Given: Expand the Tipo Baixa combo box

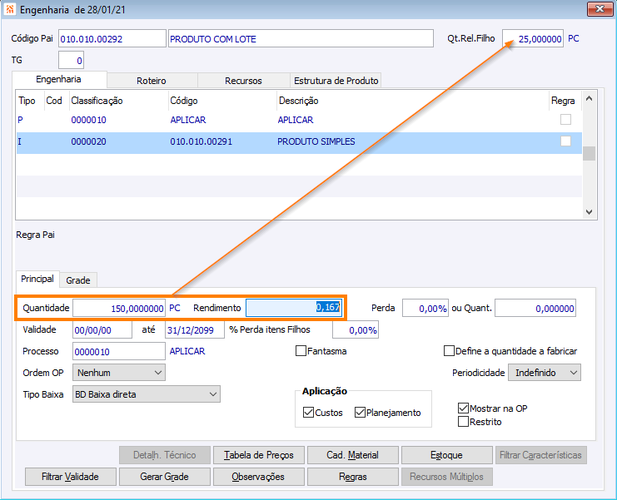Looking at the screenshot, I should point(146,394).
